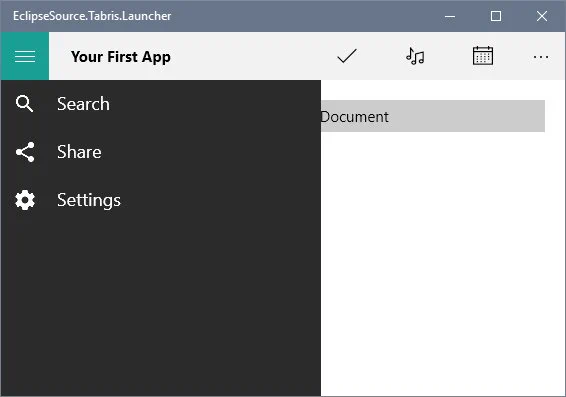Click the Your First App title
Image resolution: width=566 pixels, height=397 pixels.
[121, 57]
